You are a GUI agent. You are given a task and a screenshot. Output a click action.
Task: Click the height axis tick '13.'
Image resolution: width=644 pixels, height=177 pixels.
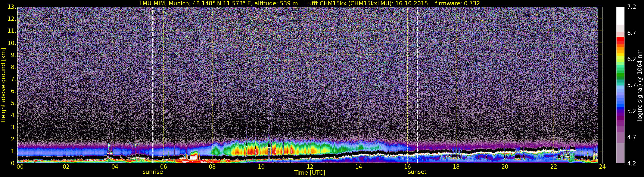coord(12,7)
